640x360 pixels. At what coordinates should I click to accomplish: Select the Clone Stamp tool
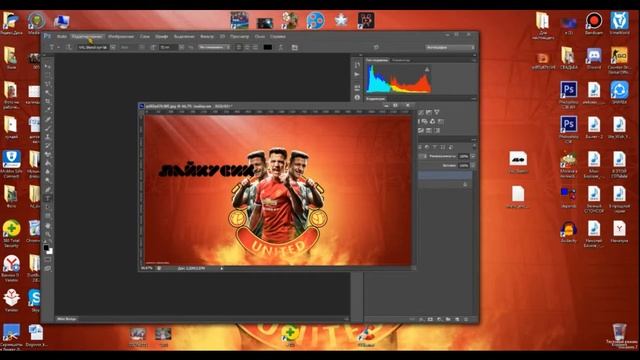click(x=48, y=137)
